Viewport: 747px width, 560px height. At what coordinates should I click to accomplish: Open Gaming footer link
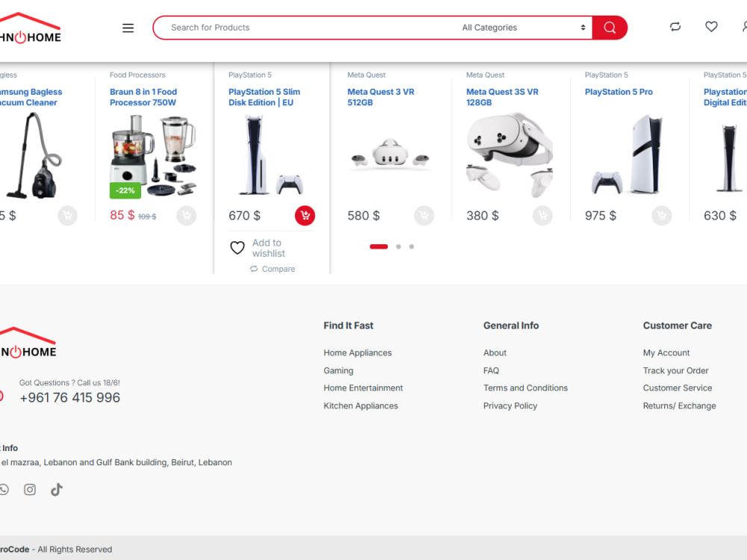(338, 370)
